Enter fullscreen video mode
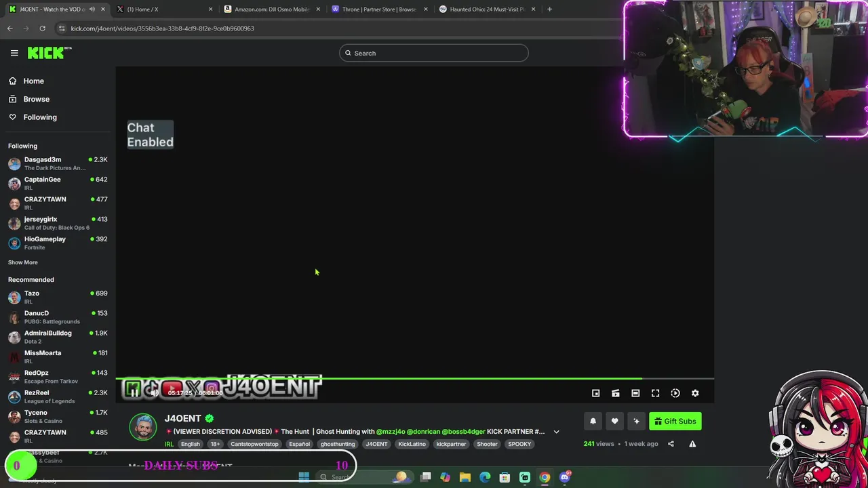The height and width of the screenshot is (488, 868). tap(655, 393)
